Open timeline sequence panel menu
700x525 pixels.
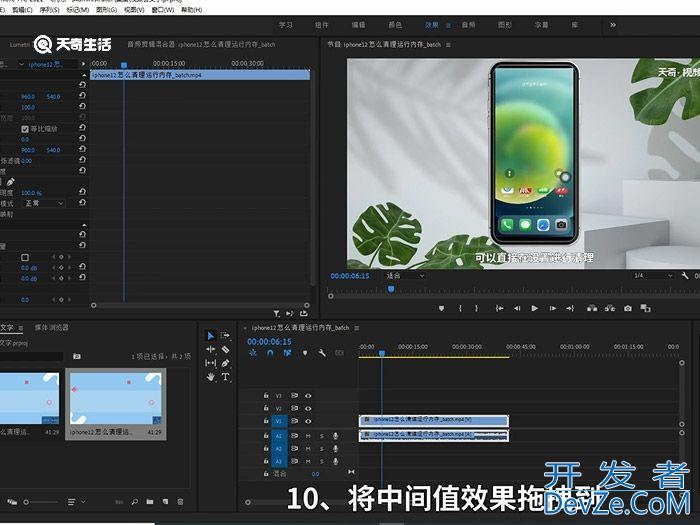click(357, 328)
